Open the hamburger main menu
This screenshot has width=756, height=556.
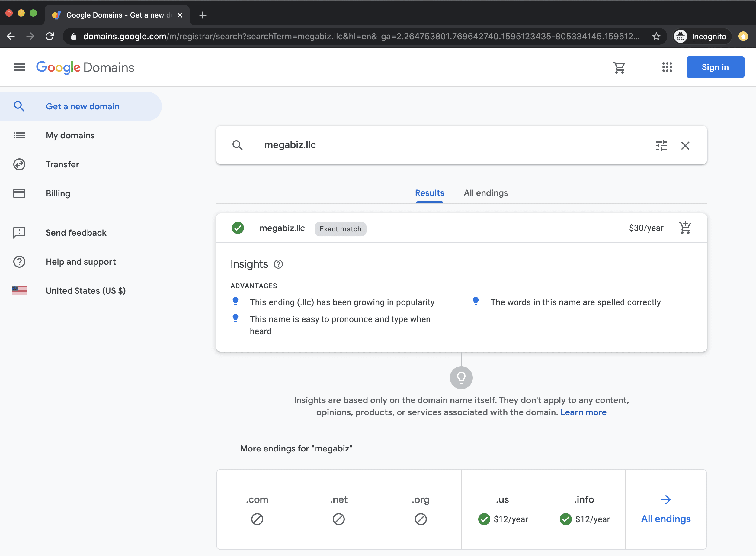(x=19, y=67)
